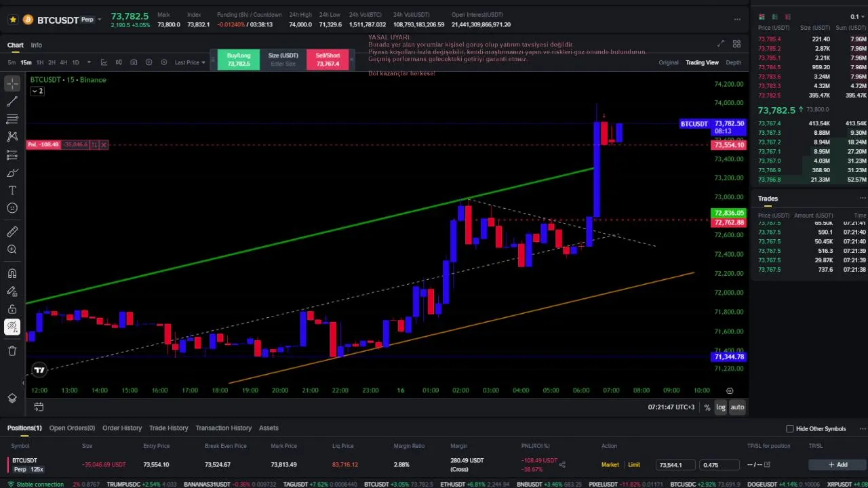Open the candlestick chart style icon

click(x=119, y=62)
